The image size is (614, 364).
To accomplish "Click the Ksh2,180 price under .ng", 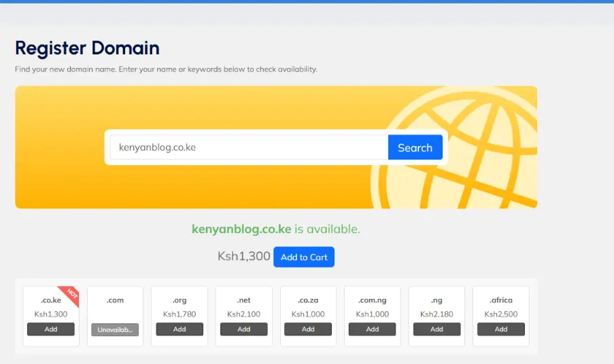I will point(437,314).
